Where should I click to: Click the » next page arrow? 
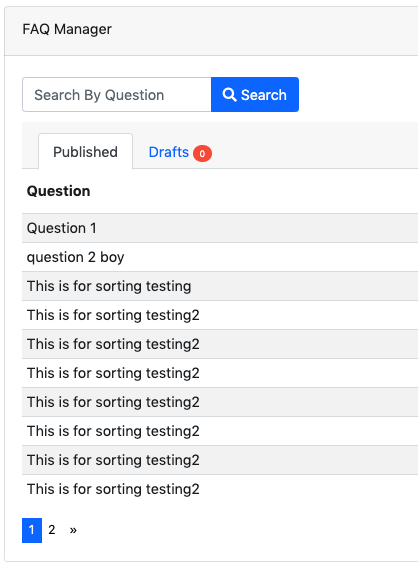[73, 530]
